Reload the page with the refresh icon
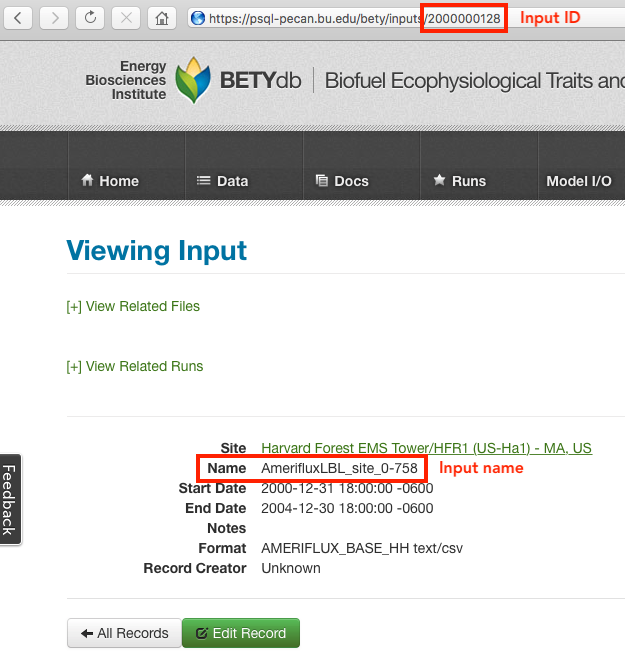 tap(90, 18)
